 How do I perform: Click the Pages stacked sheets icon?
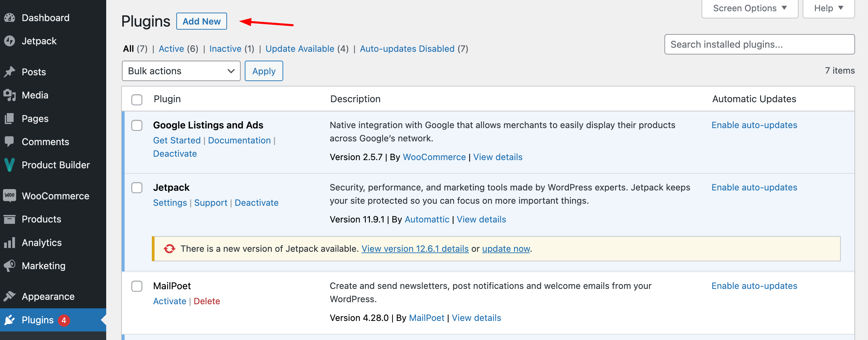(x=10, y=119)
